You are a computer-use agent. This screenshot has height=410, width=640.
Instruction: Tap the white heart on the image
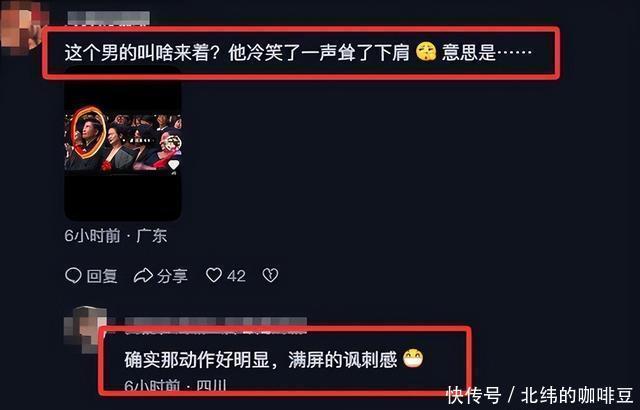(174, 165)
